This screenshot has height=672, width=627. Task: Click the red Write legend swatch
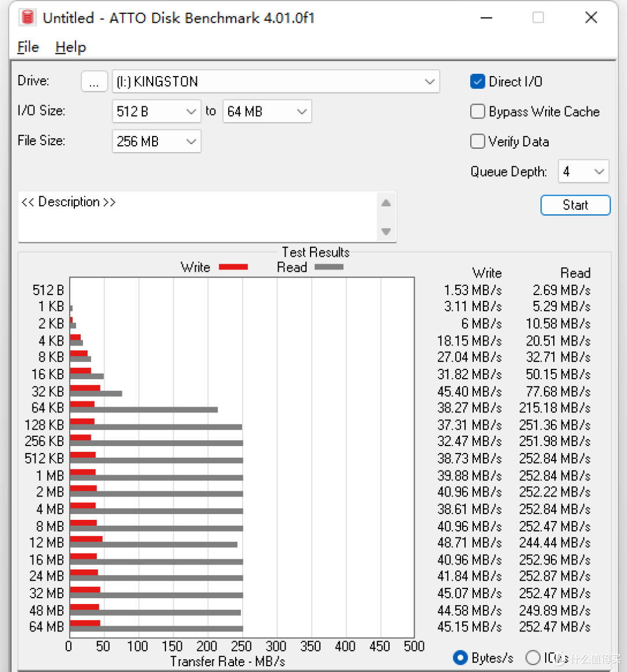[233, 267]
